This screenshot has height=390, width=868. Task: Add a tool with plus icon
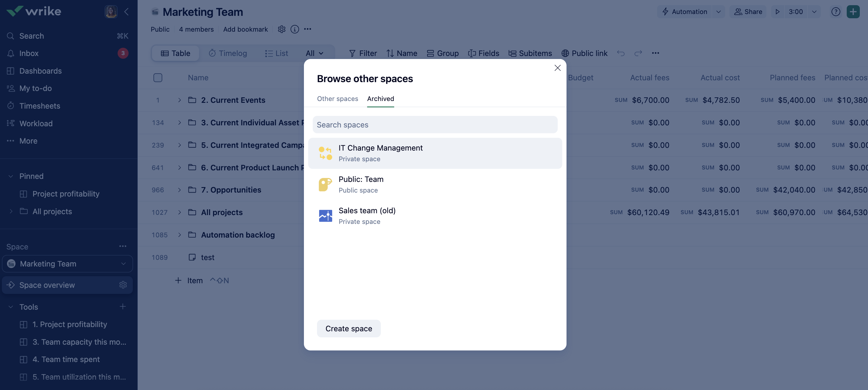click(123, 307)
